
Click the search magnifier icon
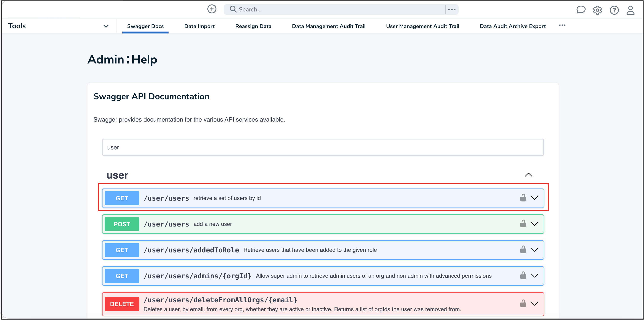tap(233, 9)
